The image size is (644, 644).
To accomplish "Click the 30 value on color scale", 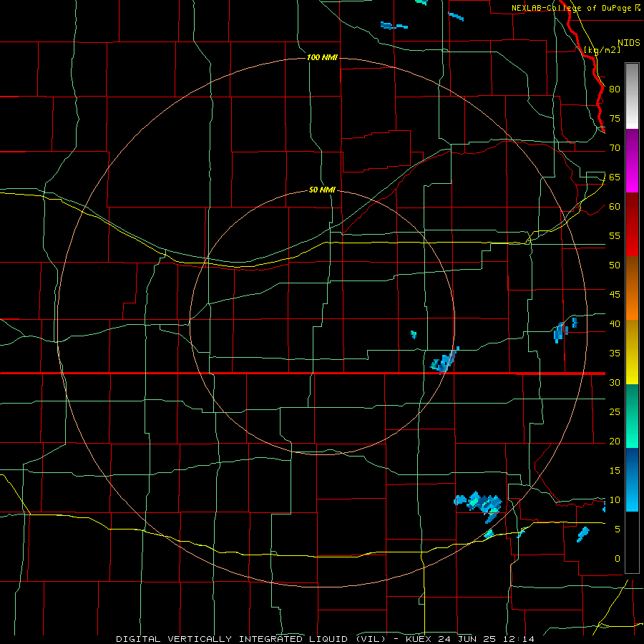I will pos(615,382).
